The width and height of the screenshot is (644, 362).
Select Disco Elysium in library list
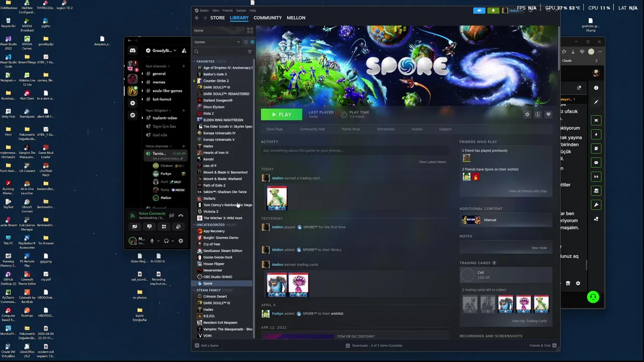pyautogui.click(x=213, y=107)
